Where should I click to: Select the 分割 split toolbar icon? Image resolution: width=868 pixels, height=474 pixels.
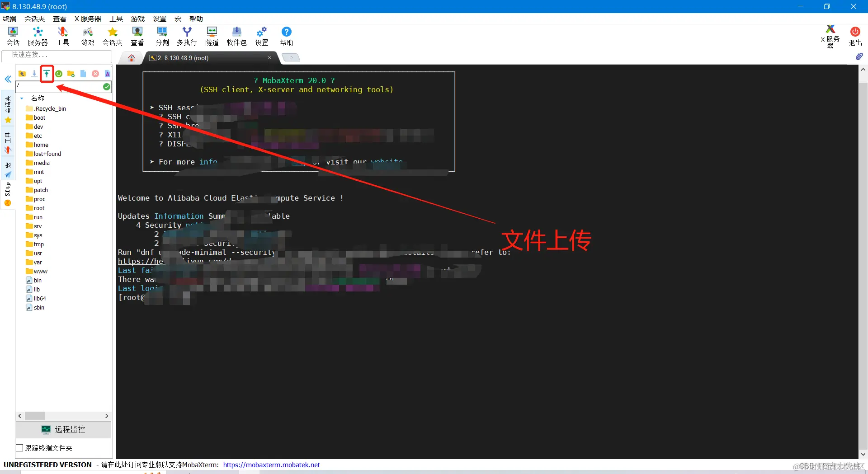162,36
